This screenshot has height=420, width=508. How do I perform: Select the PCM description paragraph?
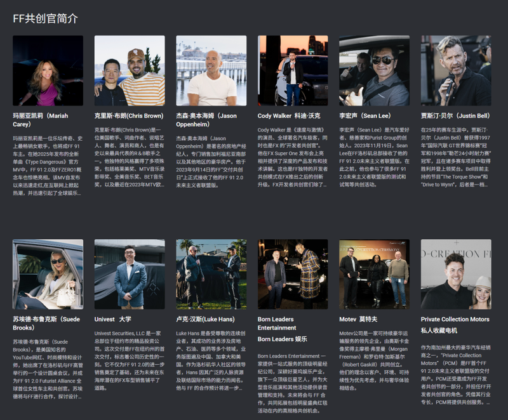tap(456, 375)
